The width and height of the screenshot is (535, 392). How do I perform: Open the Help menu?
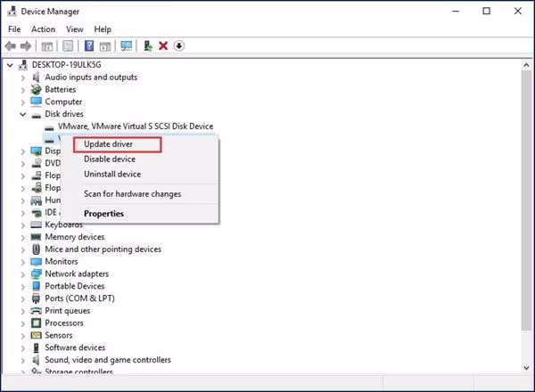(103, 29)
